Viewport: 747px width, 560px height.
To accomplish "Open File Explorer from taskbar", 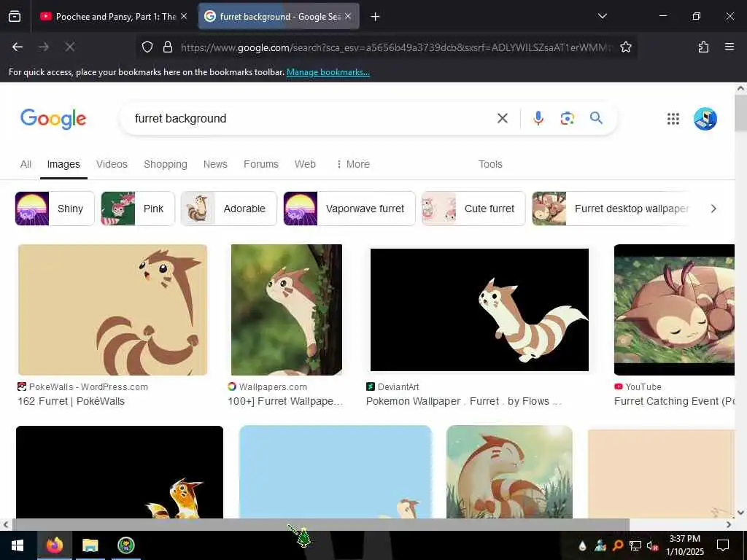I will click(x=90, y=545).
